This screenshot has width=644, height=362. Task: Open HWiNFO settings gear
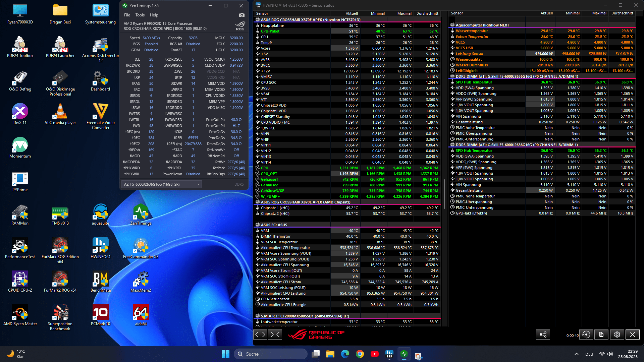point(617,335)
